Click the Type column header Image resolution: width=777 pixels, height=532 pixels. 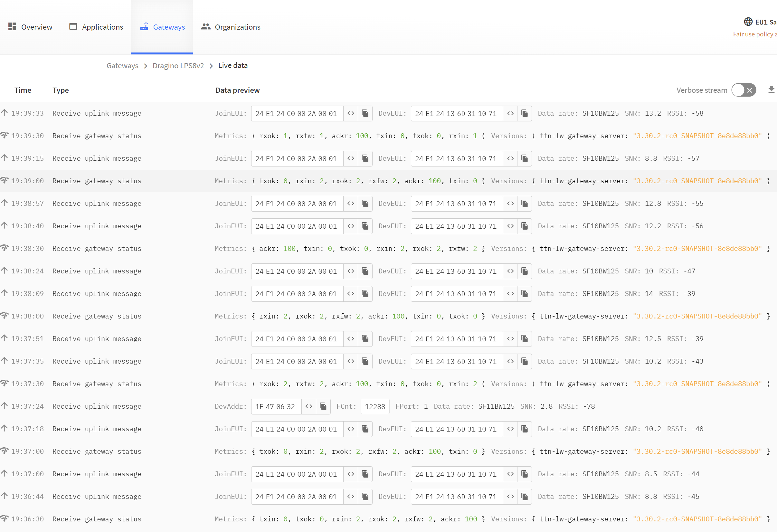click(x=61, y=90)
